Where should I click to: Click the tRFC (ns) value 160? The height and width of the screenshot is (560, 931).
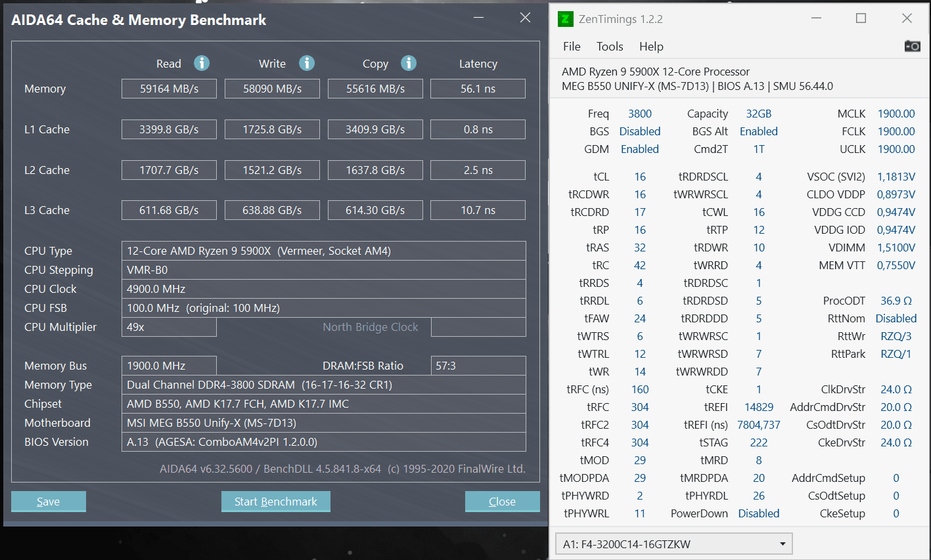point(640,389)
